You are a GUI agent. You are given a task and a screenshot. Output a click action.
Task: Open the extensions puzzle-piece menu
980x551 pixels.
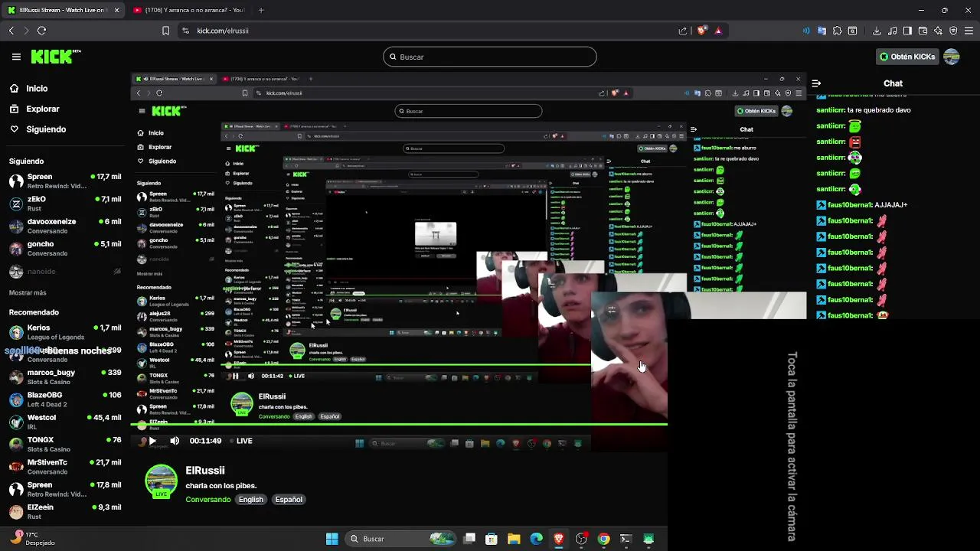tap(837, 31)
